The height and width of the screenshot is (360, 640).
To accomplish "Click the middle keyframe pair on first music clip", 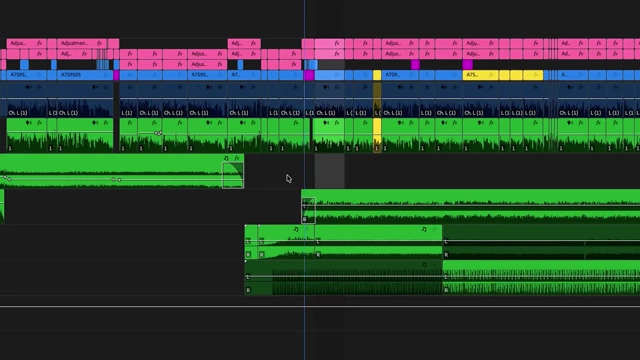I will (116, 180).
